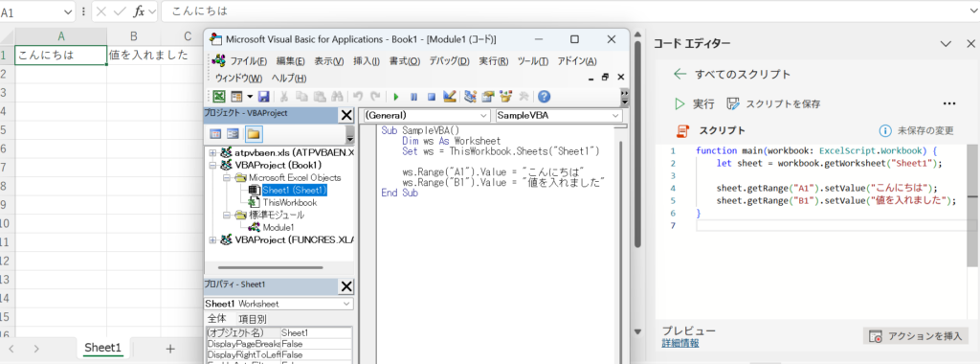Click the Insert UserForm toolbar icon
The image size is (980, 364).
pos(236,97)
